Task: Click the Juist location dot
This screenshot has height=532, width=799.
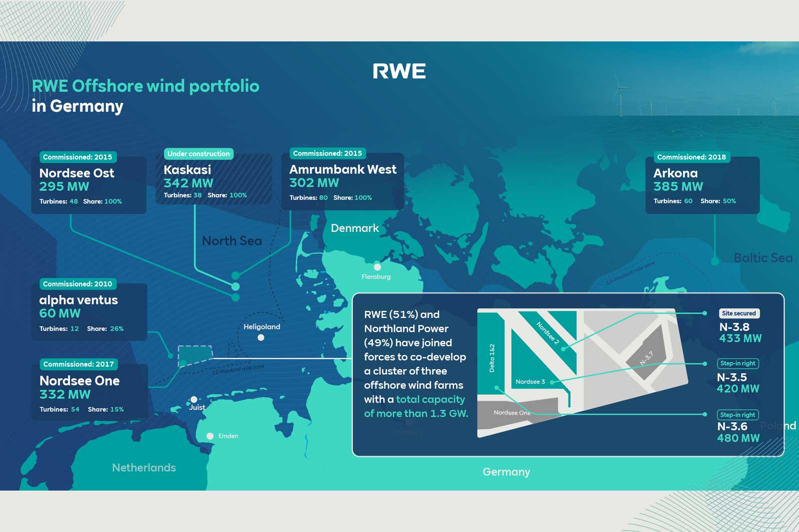Action: click(193, 398)
